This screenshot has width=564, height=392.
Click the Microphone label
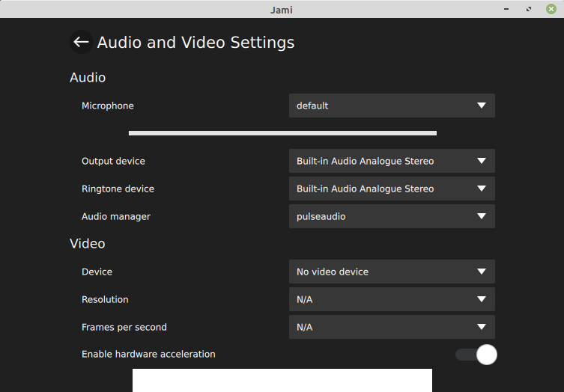pos(108,105)
